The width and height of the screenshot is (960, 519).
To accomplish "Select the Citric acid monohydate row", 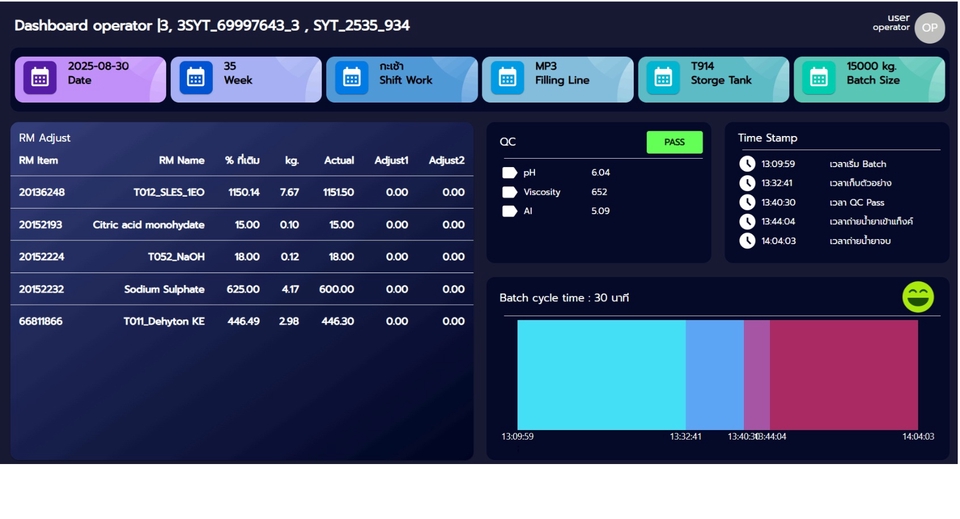I will (242, 225).
